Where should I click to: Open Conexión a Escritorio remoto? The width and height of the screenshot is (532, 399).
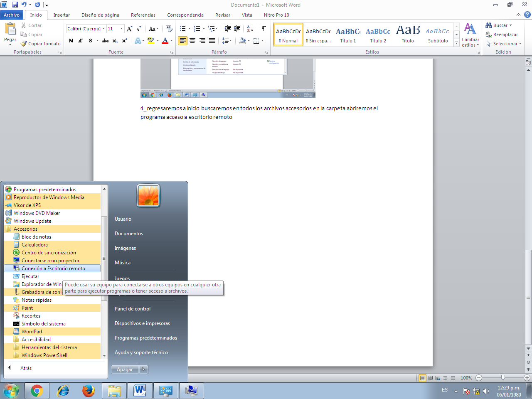coord(52,268)
